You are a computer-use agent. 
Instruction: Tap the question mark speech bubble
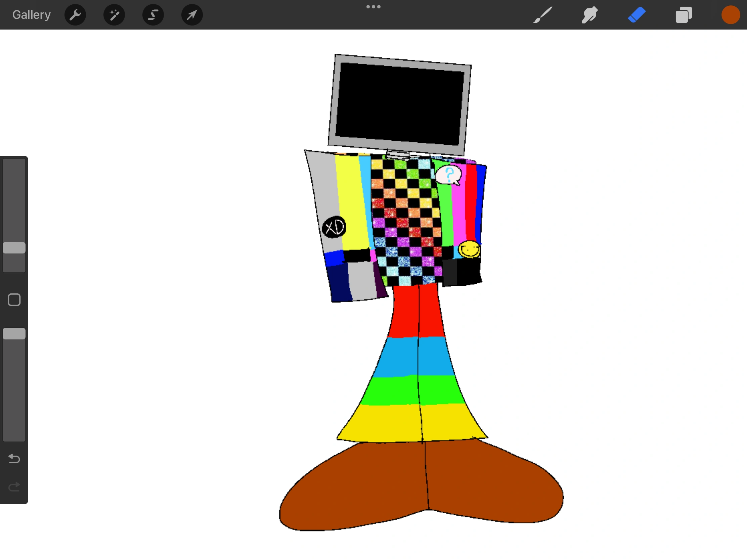click(x=448, y=175)
